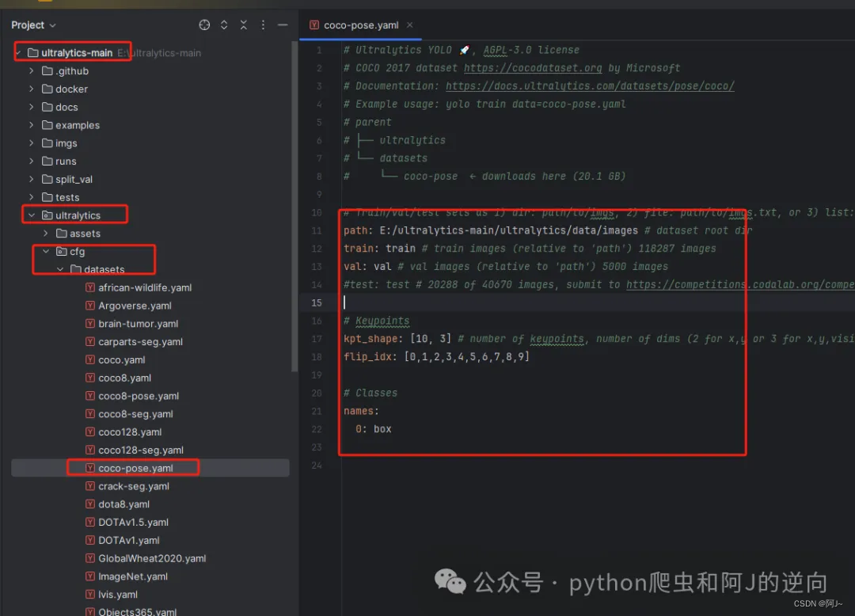Open coco8-seg.yaml in the tree

point(136,414)
